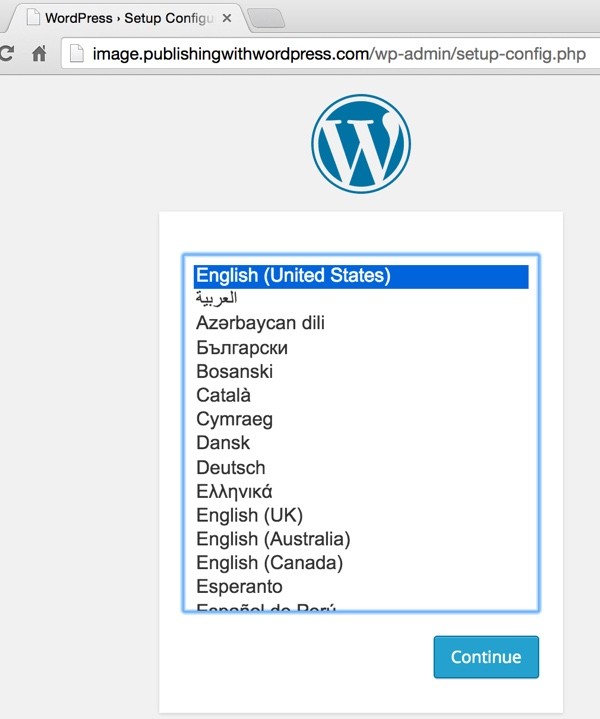Select the WordPress Setup Configuration tab
This screenshot has width=600, height=719.
tap(126, 18)
